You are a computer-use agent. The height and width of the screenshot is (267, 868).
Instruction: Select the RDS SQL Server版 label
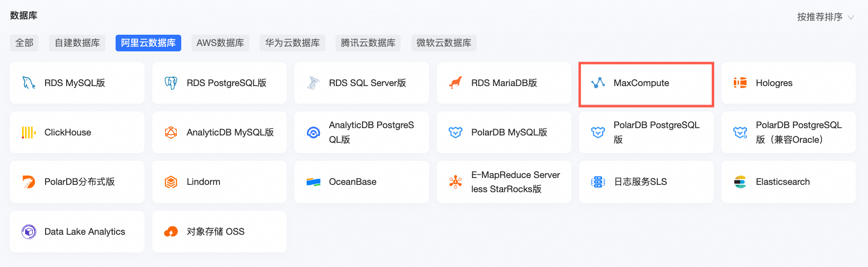[x=367, y=83]
